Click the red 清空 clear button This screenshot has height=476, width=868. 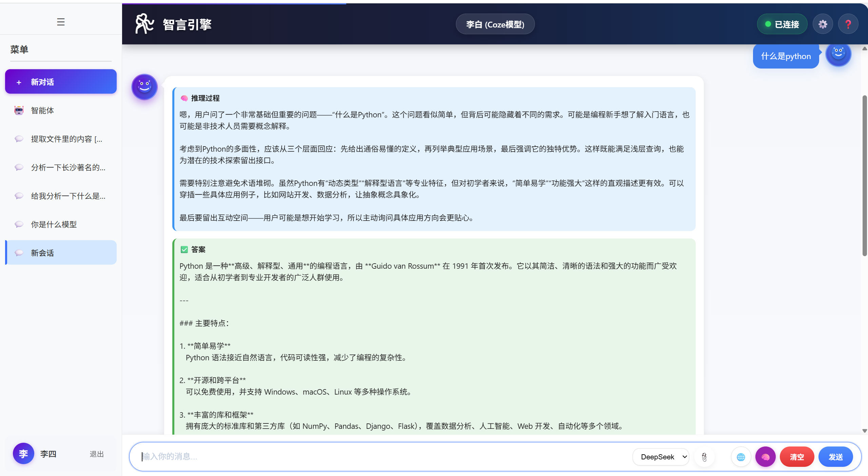(796, 457)
